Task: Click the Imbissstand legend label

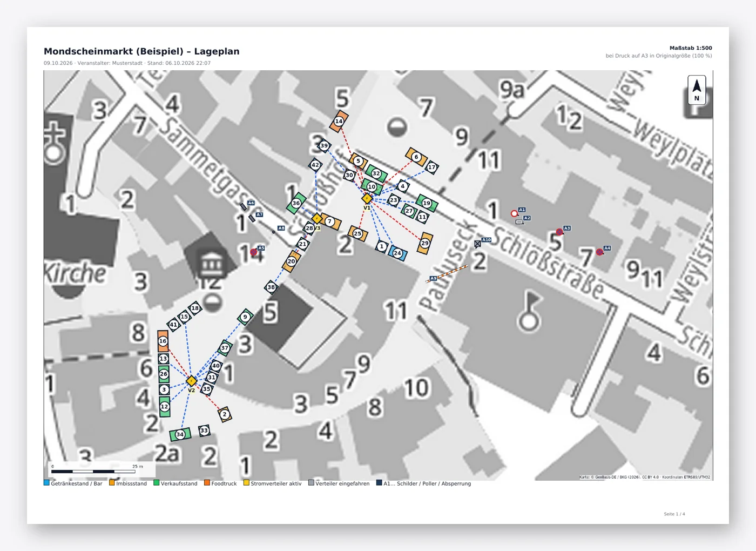Action: pyautogui.click(x=131, y=483)
